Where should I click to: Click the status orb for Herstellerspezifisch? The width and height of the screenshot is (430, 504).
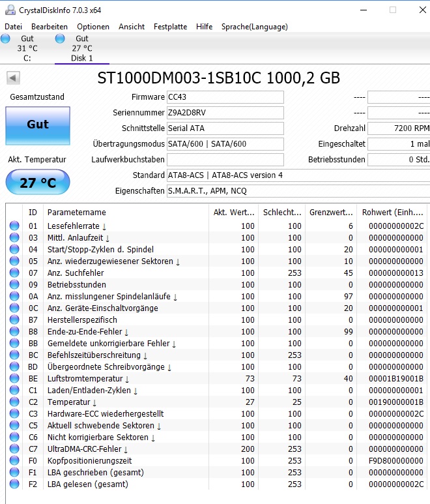pos(14,319)
